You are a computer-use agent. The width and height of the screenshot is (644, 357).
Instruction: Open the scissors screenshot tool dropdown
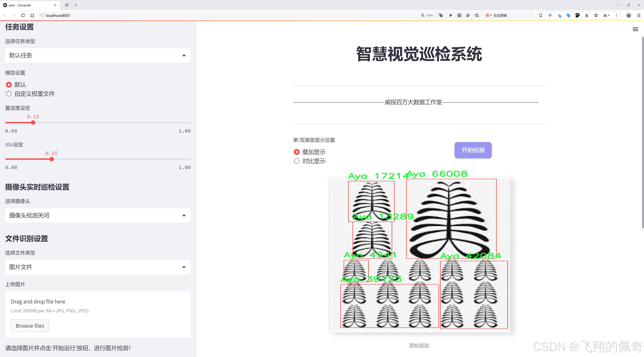[606, 15]
